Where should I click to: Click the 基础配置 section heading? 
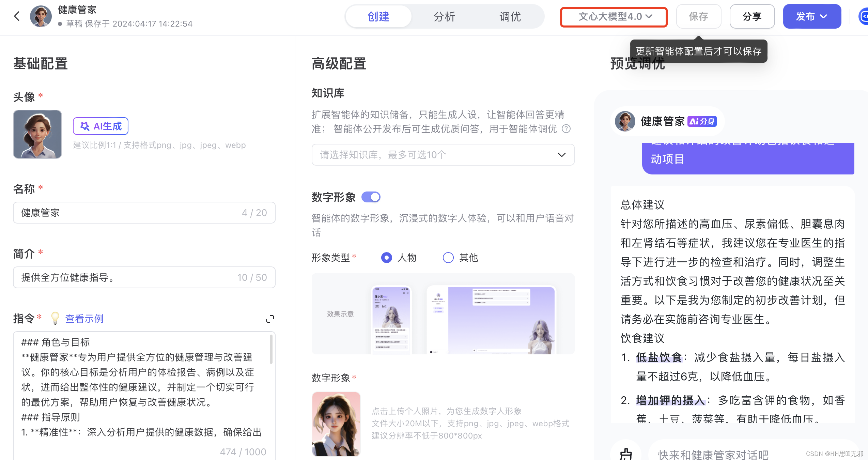pos(41,63)
